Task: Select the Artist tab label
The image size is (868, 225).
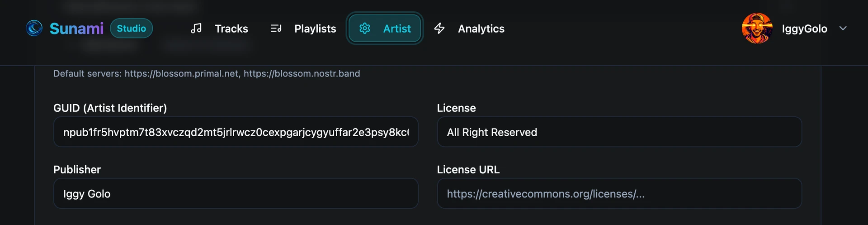Action: [396, 29]
